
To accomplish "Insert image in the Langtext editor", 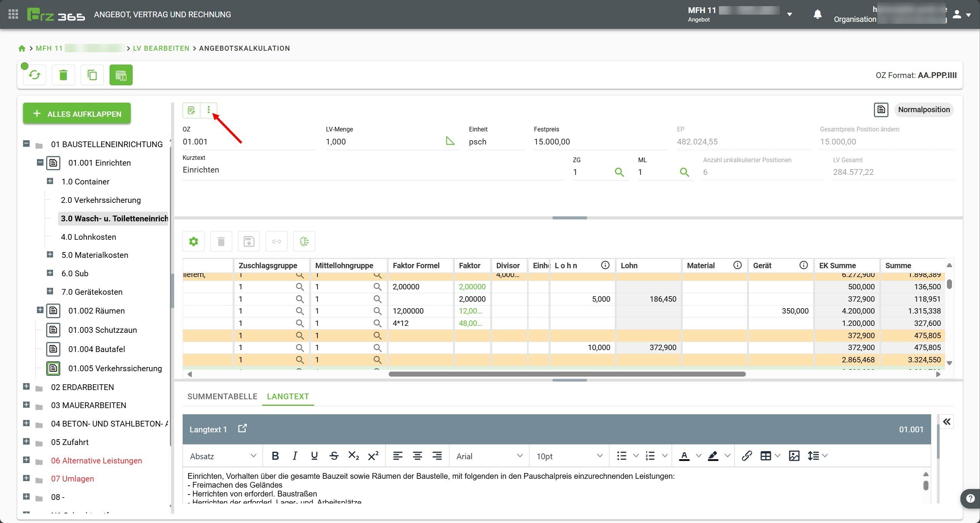I will click(794, 456).
